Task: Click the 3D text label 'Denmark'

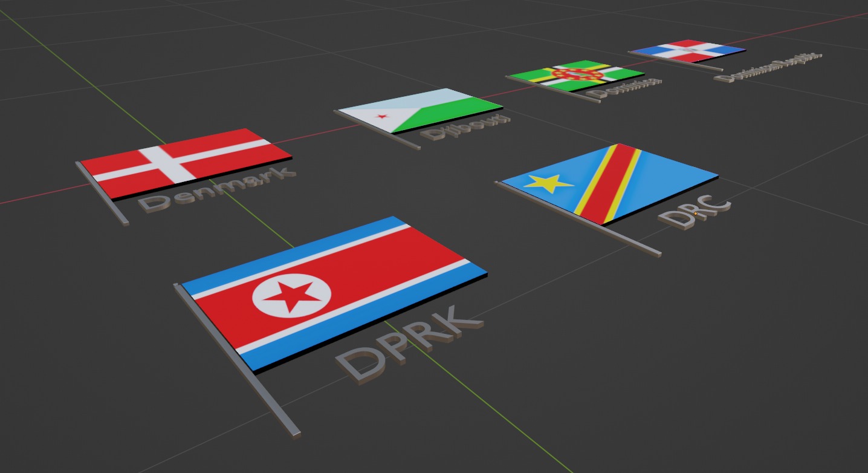Action: 216,189
